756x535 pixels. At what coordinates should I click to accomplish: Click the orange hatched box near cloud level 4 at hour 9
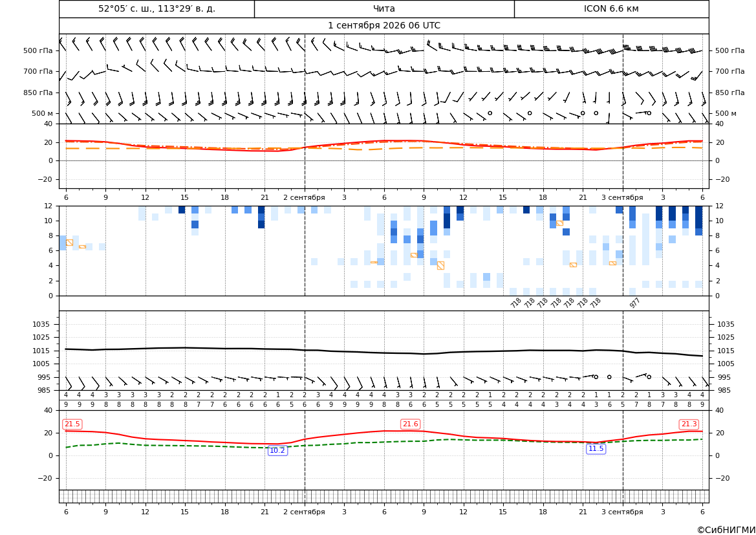point(440,265)
